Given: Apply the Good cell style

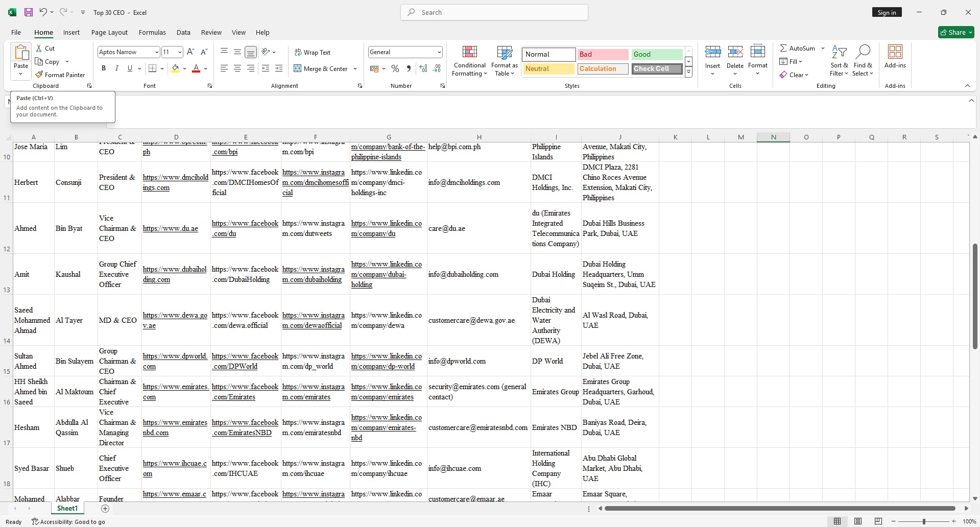Looking at the screenshot, I should tap(657, 54).
